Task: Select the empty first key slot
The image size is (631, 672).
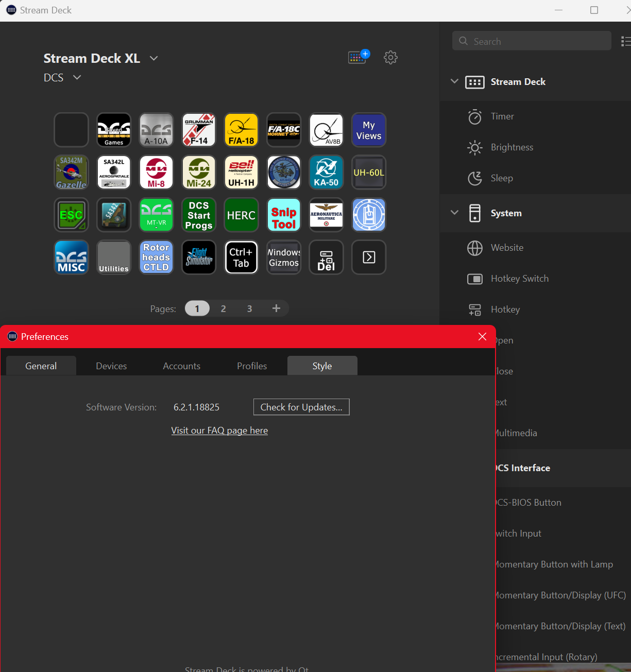Action: tap(72, 130)
